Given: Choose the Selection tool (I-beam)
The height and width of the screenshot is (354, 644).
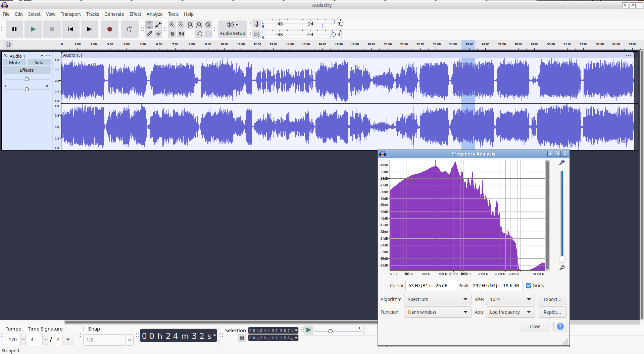Looking at the screenshot, I should click(x=149, y=24).
